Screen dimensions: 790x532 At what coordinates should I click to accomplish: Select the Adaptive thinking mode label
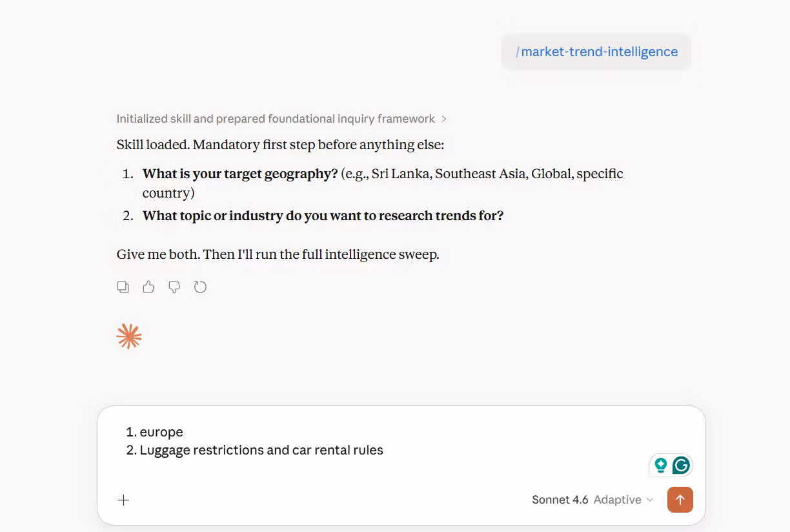617,500
